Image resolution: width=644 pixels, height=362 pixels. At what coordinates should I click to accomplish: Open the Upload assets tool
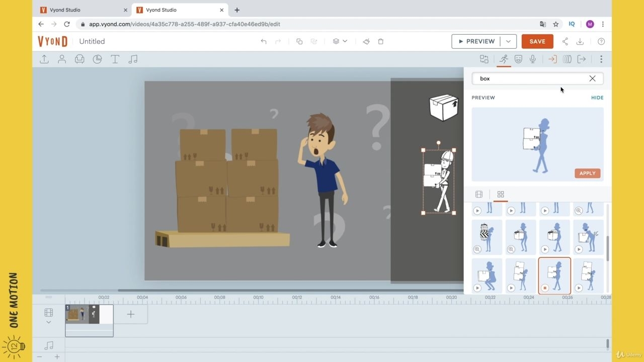[x=44, y=59]
